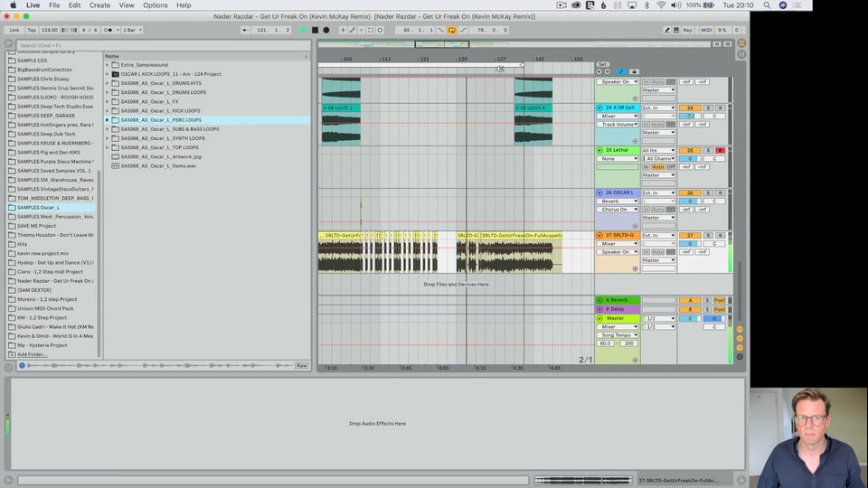Toggle the Lock Envelopes padlock icon

point(634,71)
